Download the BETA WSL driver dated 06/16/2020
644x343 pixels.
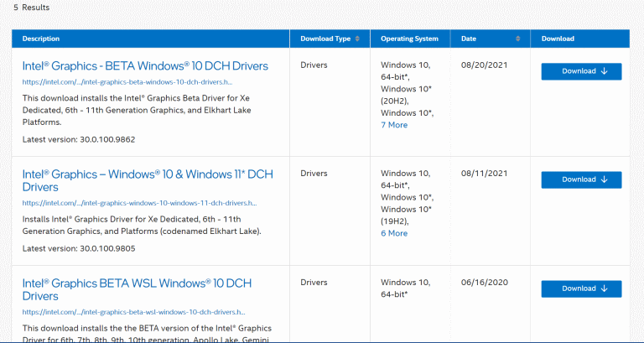coord(581,288)
